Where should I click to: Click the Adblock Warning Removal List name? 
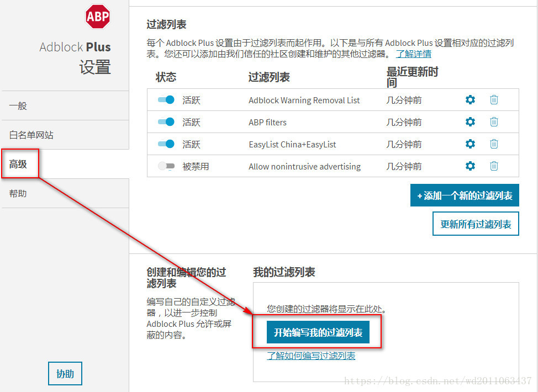(x=304, y=100)
